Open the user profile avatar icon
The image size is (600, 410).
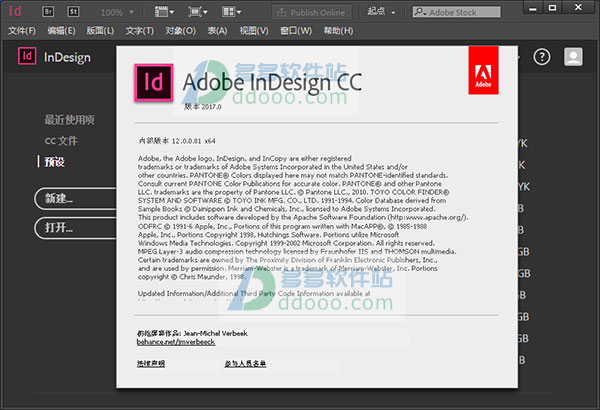573,57
